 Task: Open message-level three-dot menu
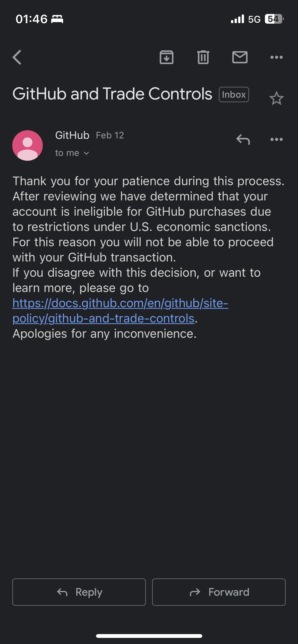[x=276, y=139]
